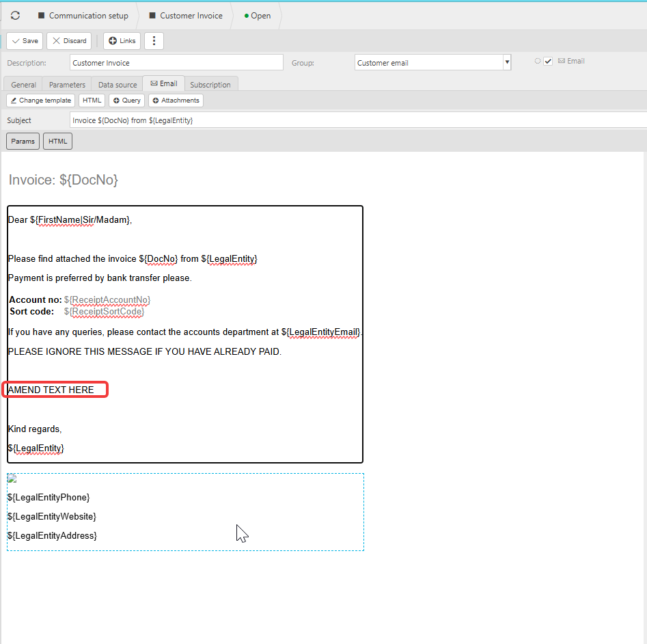Click the AMEND TEXT HERE line
Image resolution: width=647 pixels, height=644 pixels.
click(x=51, y=390)
